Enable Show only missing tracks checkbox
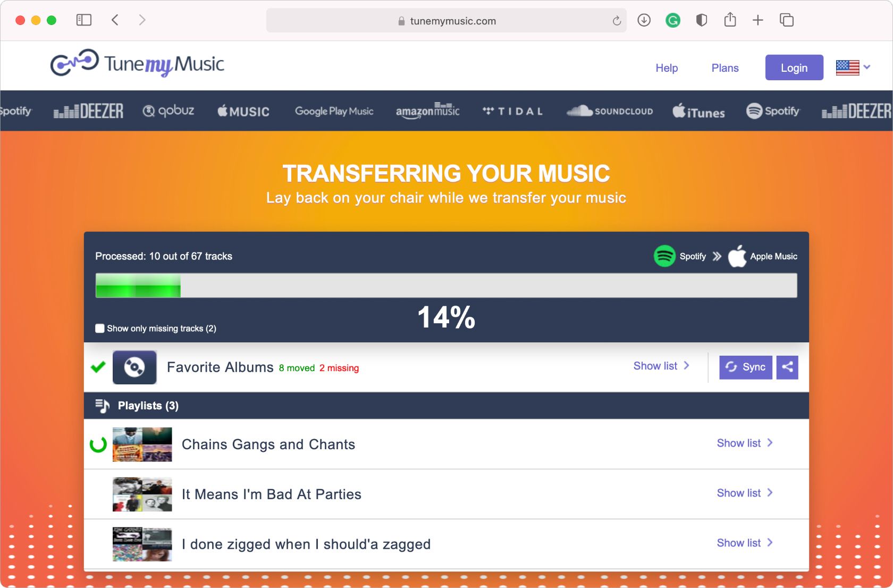 [x=99, y=328]
